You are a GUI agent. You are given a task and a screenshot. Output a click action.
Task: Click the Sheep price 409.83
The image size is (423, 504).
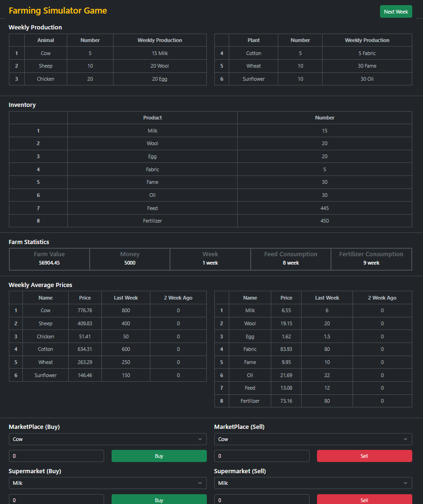(85, 323)
